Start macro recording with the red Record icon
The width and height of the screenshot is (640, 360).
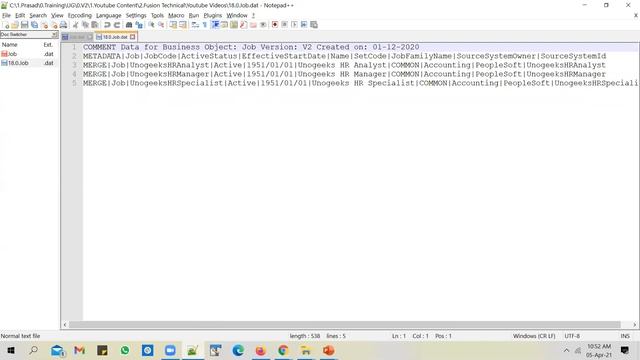click(275, 25)
